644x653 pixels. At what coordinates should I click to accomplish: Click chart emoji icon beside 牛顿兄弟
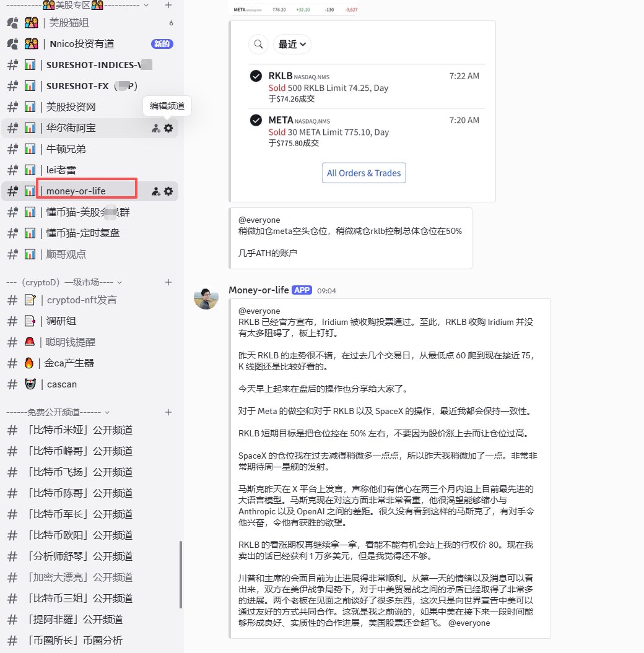(x=30, y=149)
